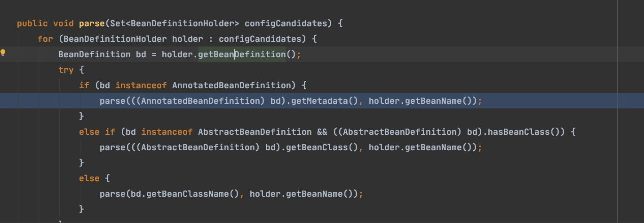Click holder.getBeanName() in the last parse call
644x223 pixels.
point(301,193)
